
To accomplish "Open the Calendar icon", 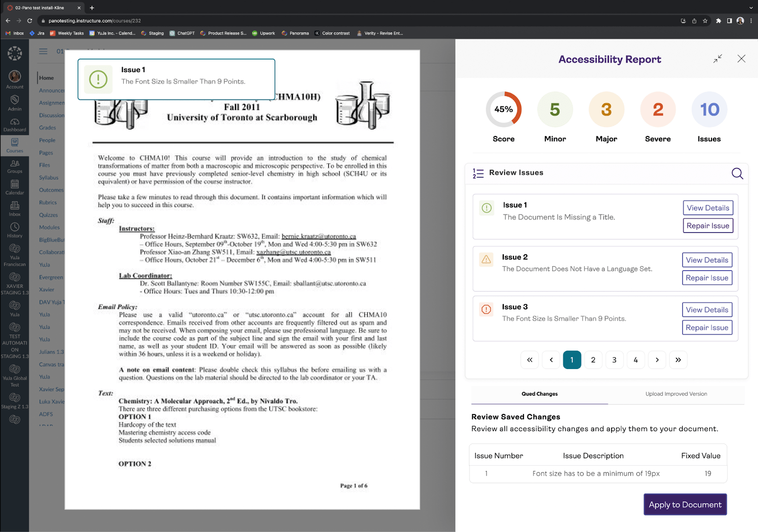I will click(15, 184).
